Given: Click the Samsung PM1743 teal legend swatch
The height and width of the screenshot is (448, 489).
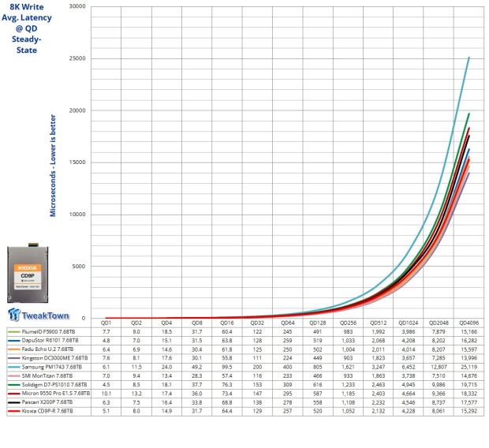Looking at the screenshot, I should (x=14, y=368).
